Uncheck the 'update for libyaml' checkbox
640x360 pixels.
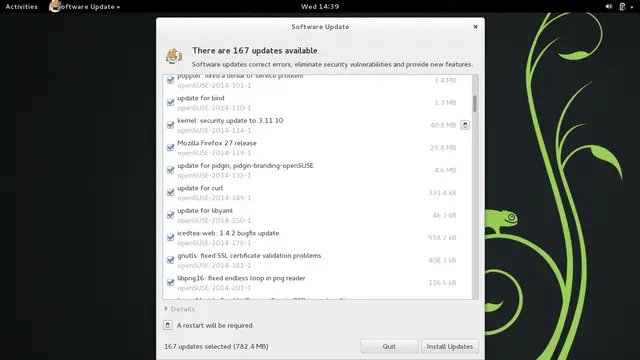coord(171,215)
